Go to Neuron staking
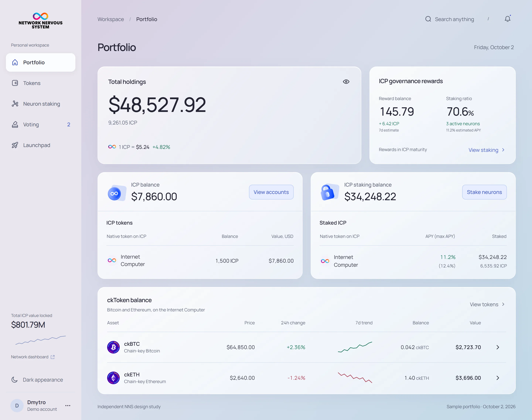The image size is (532, 420). click(41, 104)
